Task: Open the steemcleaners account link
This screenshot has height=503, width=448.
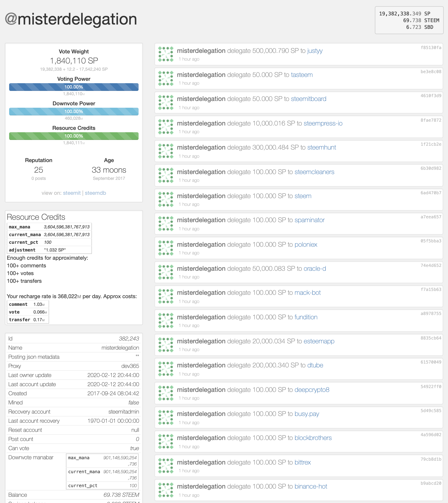Action: coord(314,172)
